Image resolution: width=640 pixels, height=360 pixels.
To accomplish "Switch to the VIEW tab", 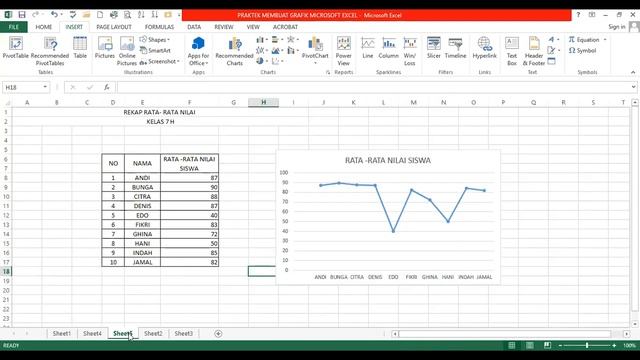I will click(253, 27).
